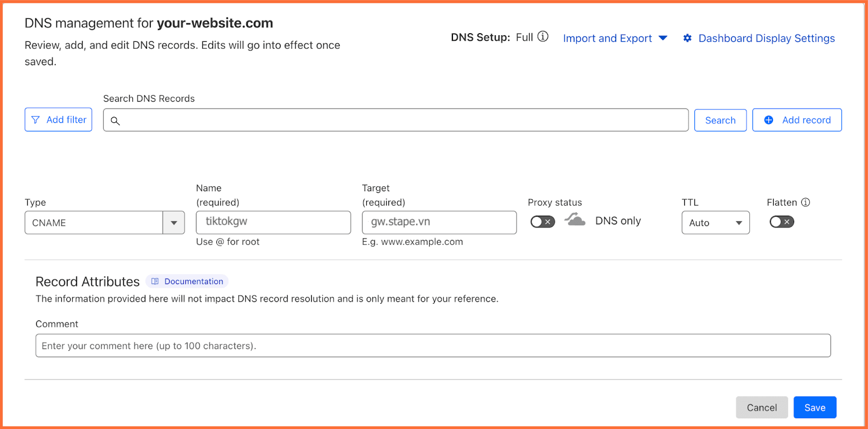Click the Cancel button
Viewport: 868px width, 429px height.
[x=762, y=407]
